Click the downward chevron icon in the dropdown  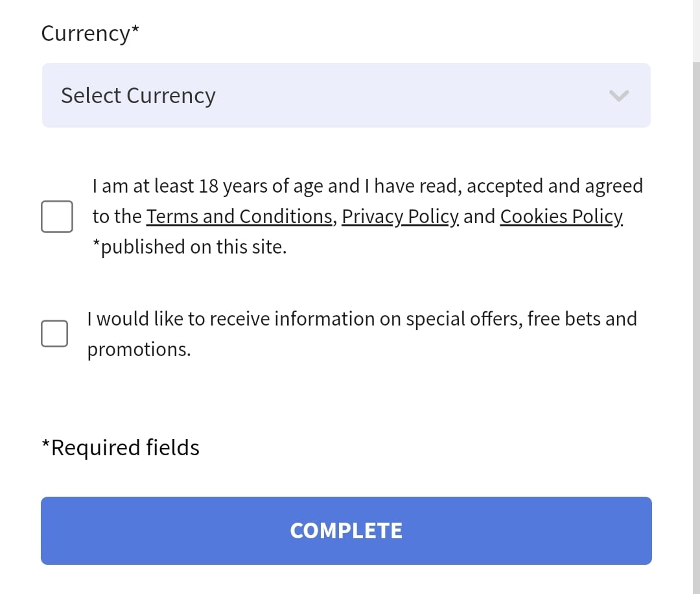pos(618,95)
